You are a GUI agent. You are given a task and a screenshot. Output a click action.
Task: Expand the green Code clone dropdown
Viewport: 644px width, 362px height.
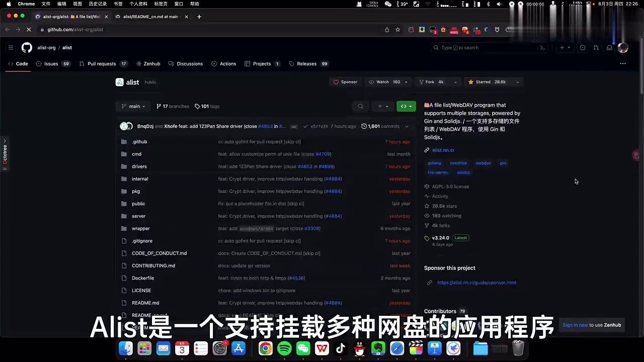pos(406,106)
